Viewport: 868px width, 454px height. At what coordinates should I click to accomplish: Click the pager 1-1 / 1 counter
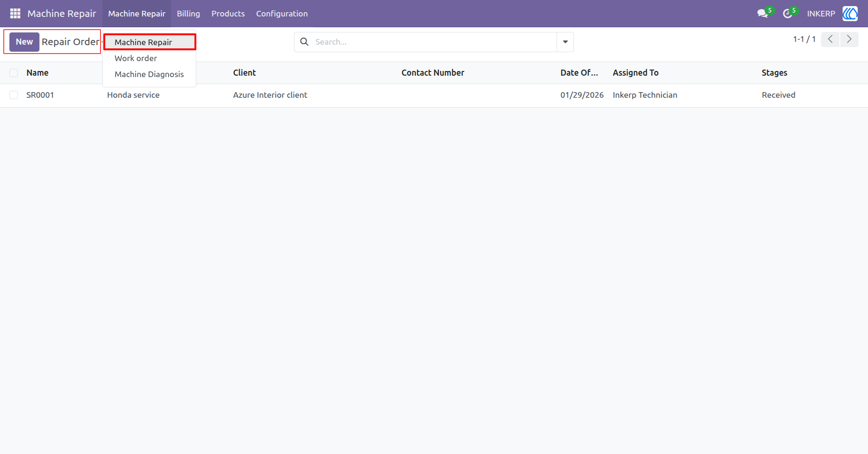coord(804,39)
